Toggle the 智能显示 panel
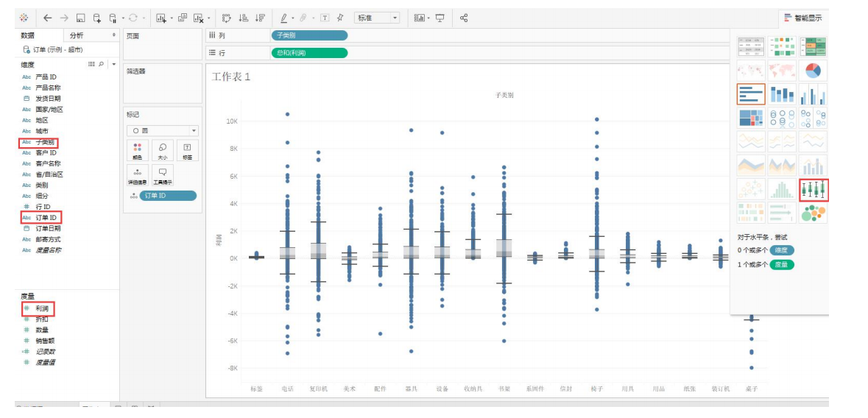 802,18
